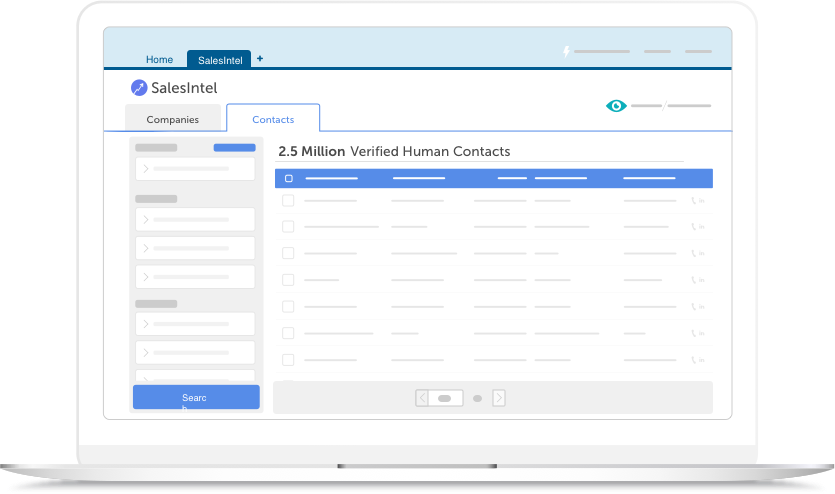Click the SalesIntel arrow logo icon
The width and height of the screenshot is (835, 494).
click(x=139, y=88)
